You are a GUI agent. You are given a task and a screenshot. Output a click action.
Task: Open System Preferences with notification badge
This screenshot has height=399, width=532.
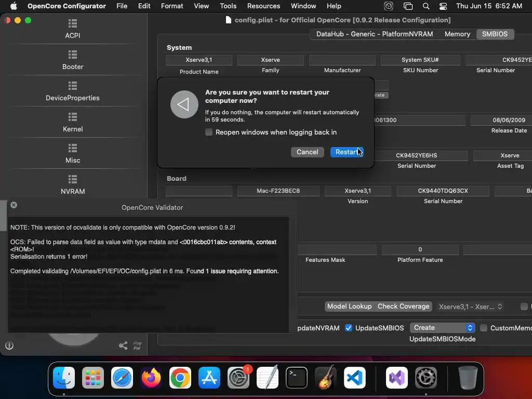tap(238, 378)
